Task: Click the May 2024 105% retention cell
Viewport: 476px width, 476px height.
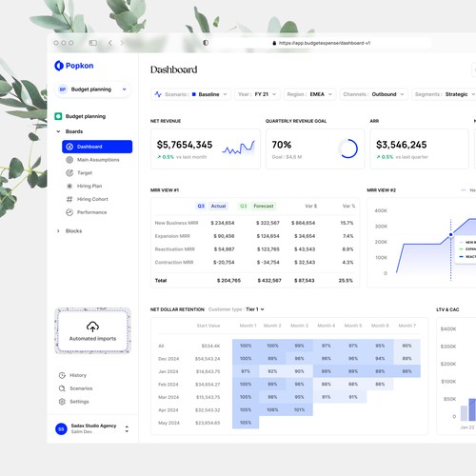Action: (x=246, y=423)
